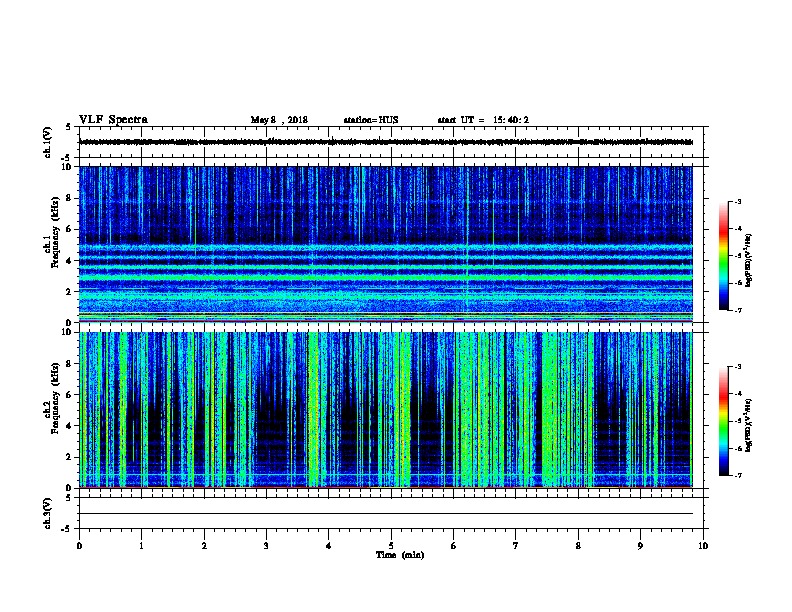Click the 'ch.3(V)' axis label

47,513
